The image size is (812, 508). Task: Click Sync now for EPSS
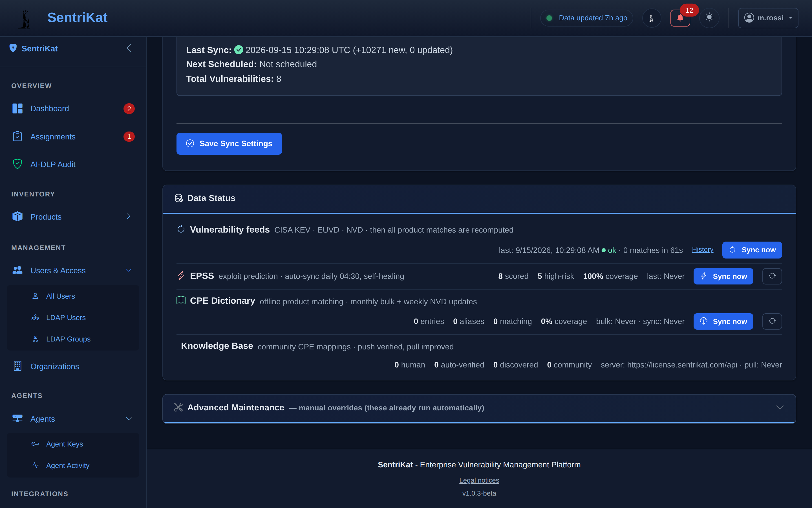tap(723, 276)
